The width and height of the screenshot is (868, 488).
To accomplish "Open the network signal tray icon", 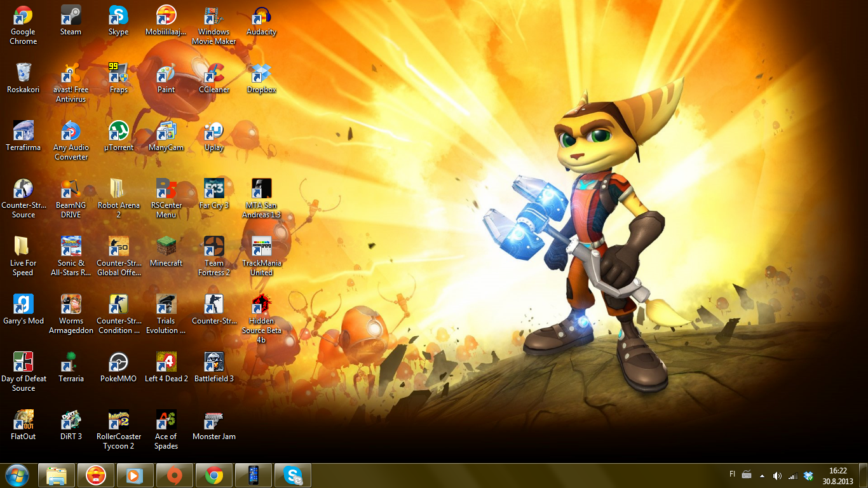I will click(x=792, y=475).
